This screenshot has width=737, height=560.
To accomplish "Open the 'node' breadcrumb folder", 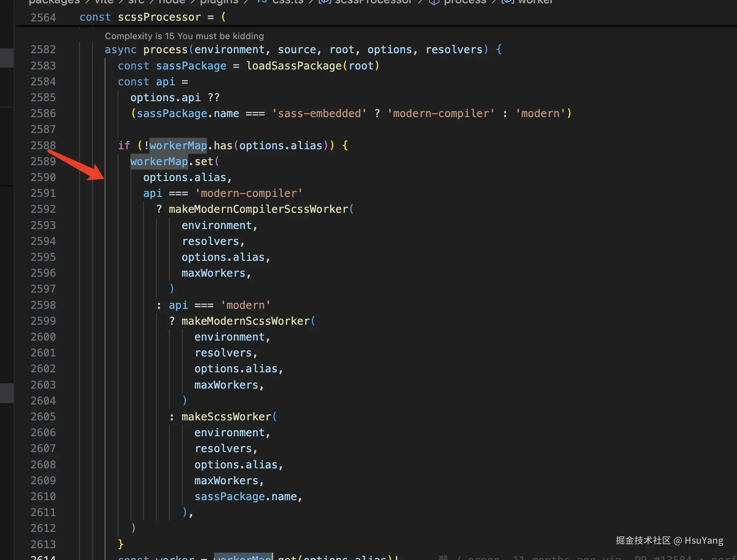I will click(x=172, y=2).
